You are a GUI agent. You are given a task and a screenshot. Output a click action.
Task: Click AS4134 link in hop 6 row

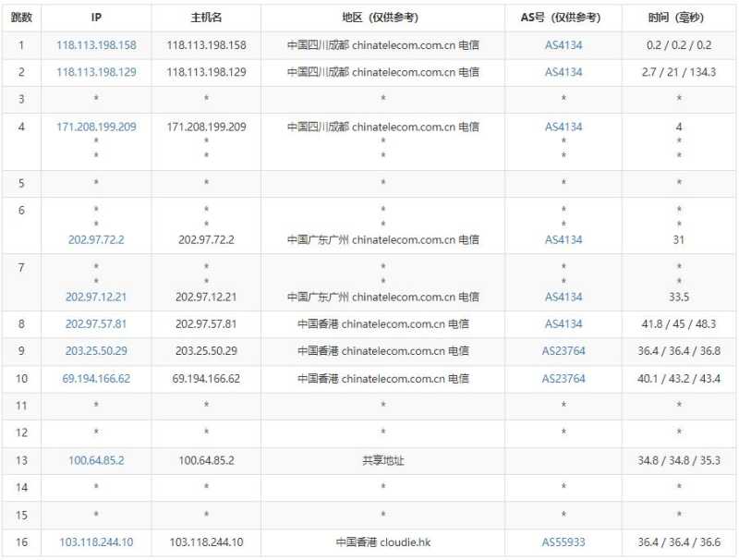563,239
